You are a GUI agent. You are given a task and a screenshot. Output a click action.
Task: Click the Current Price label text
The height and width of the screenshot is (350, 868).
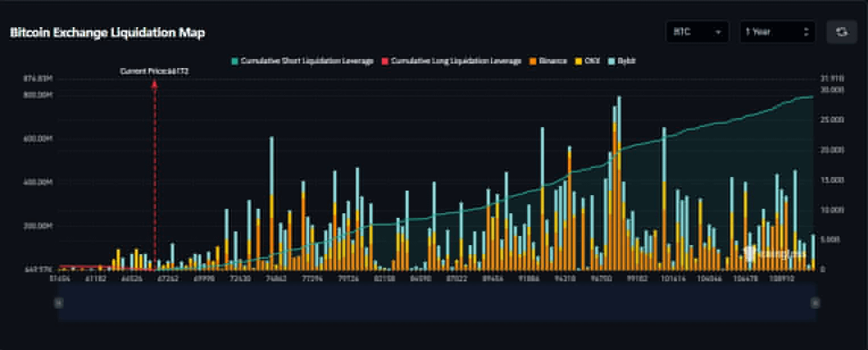[154, 71]
